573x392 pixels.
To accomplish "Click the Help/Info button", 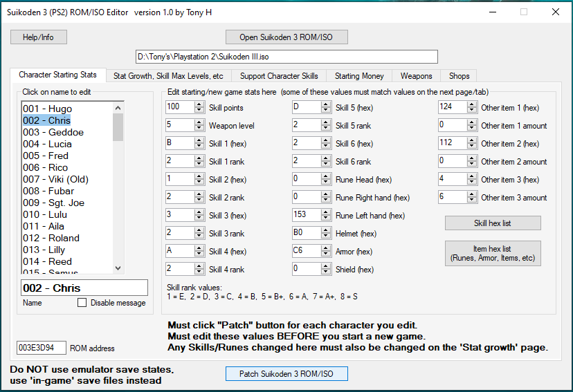I will (37, 37).
